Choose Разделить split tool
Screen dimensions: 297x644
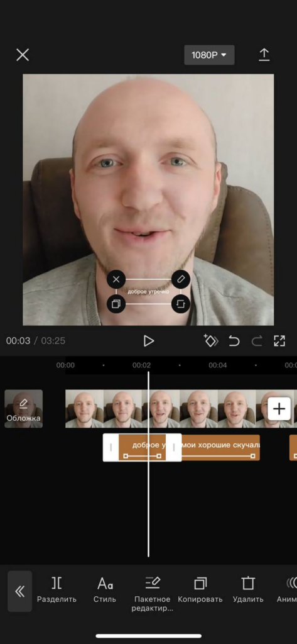tap(57, 590)
